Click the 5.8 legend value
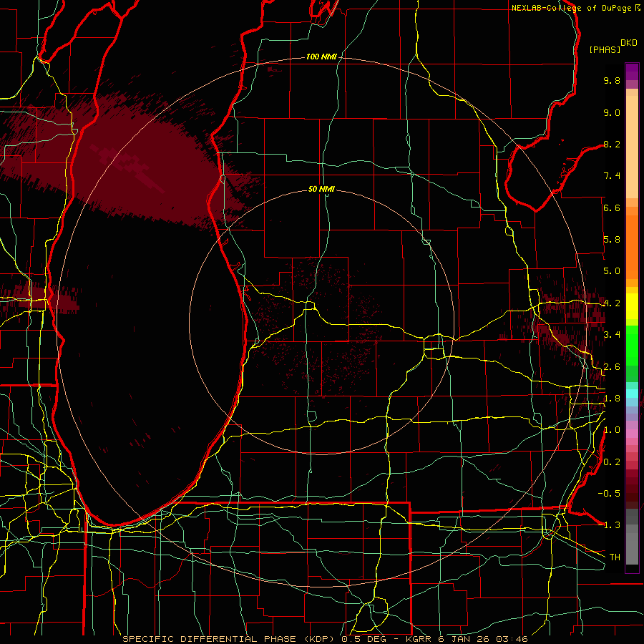The height and width of the screenshot is (644, 644). (x=612, y=240)
